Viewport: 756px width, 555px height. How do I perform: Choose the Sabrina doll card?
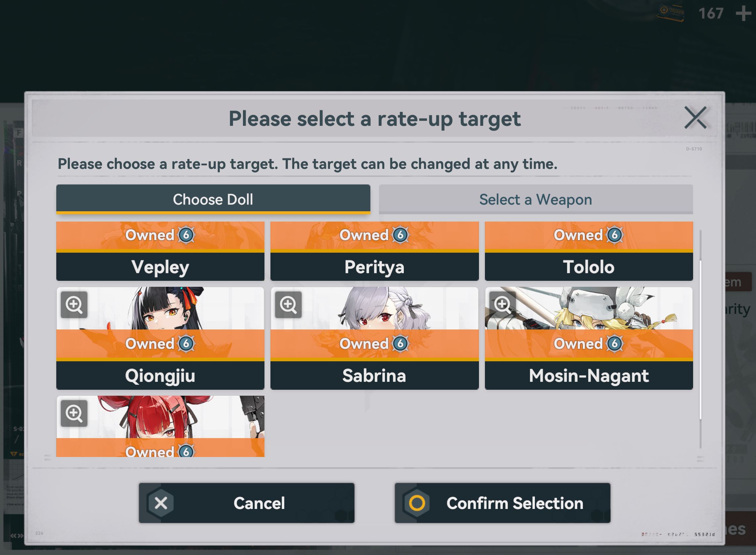pyautogui.click(x=374, y=338)
